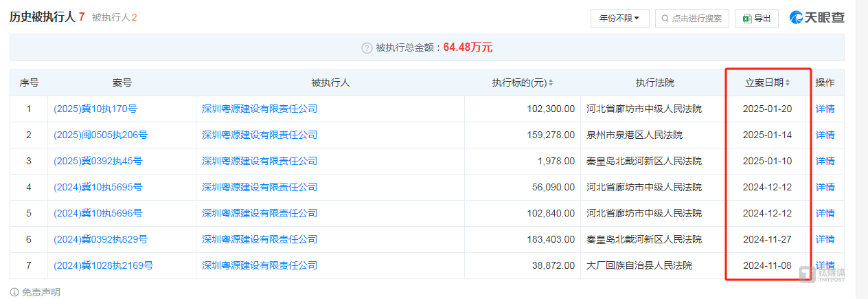The width and height of the screenshot is (868, 299).
Task: Open case (2025)闽0505执206号
Action: [100, 135]
